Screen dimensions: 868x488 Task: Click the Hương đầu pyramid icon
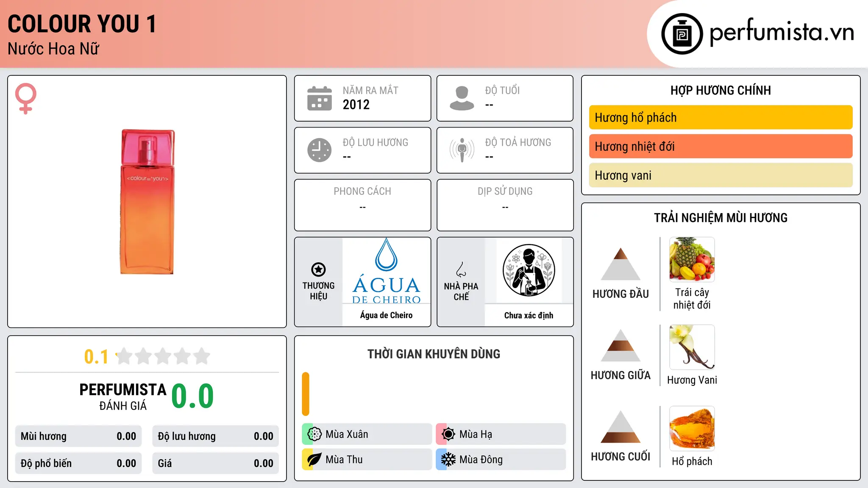coord(620,264)
